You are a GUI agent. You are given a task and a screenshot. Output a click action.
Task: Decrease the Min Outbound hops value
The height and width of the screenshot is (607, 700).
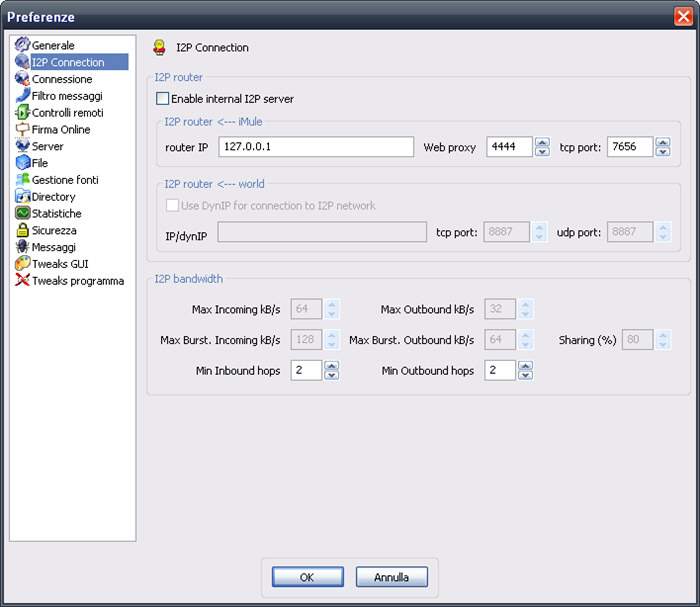[526, 376]
